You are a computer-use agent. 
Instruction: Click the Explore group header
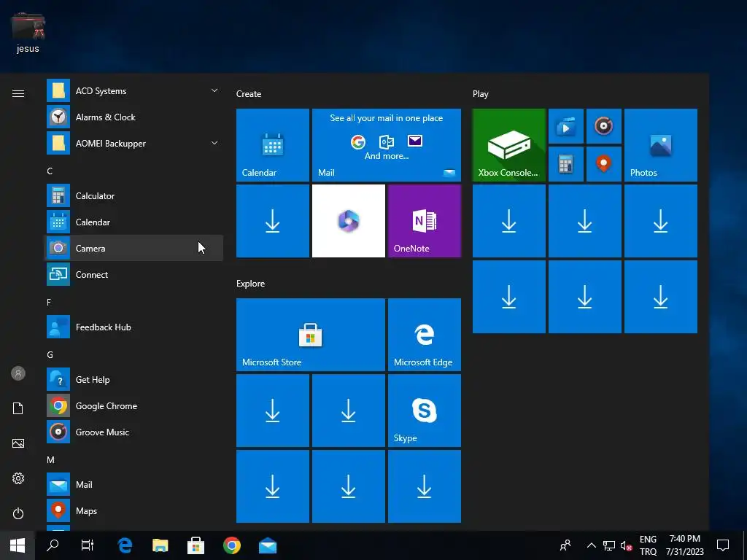click(251, 284)
